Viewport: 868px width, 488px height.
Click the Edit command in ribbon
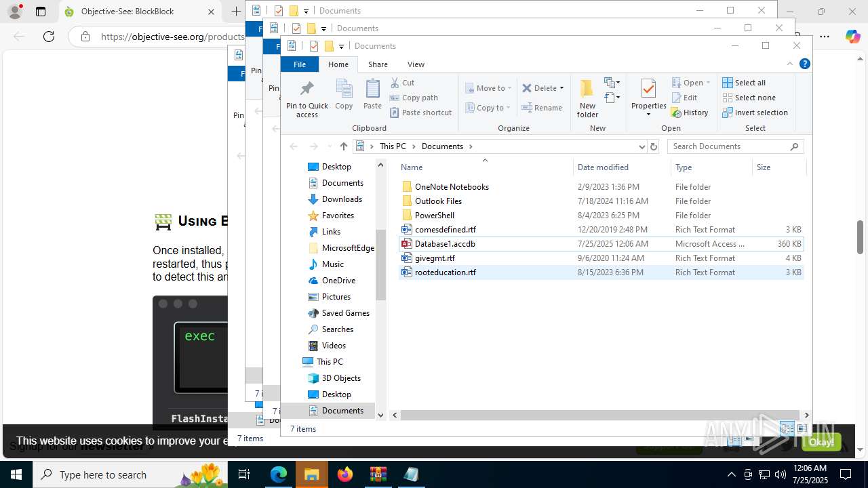684,98
